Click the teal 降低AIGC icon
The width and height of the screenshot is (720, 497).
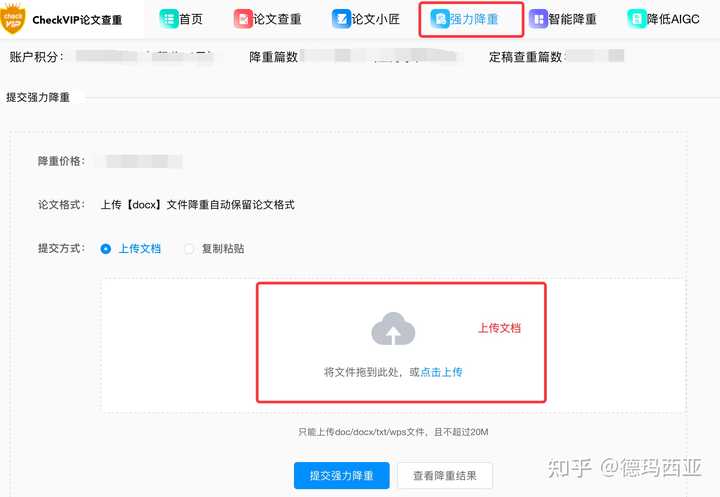[x=636, y=19]
